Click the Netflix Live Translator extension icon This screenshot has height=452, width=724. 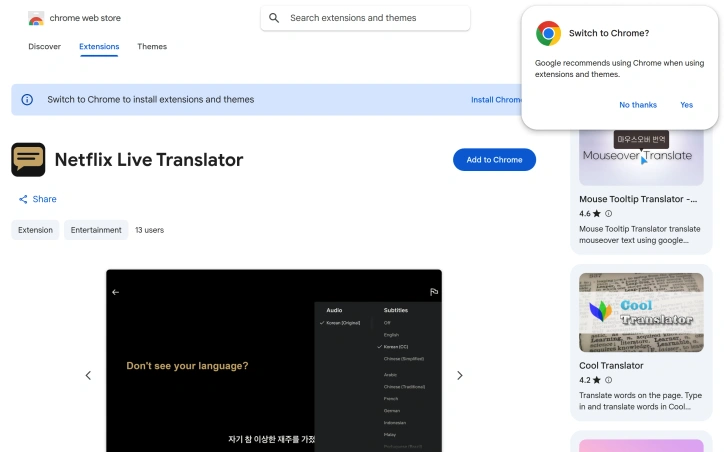pos(28,160)
